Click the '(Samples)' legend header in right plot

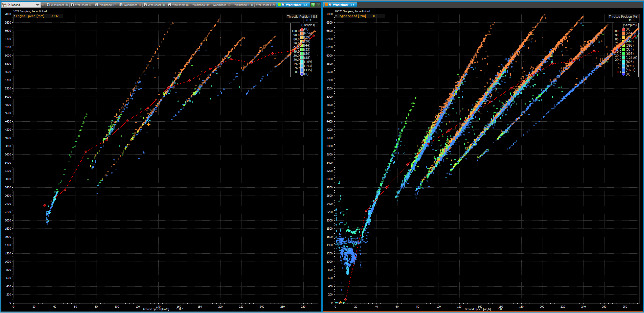630,25
